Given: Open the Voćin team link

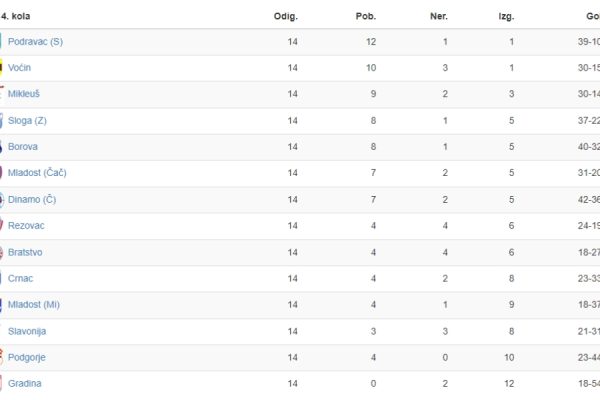Looking at the screenshot, I should pyautogui.click(x=19, y=68).
